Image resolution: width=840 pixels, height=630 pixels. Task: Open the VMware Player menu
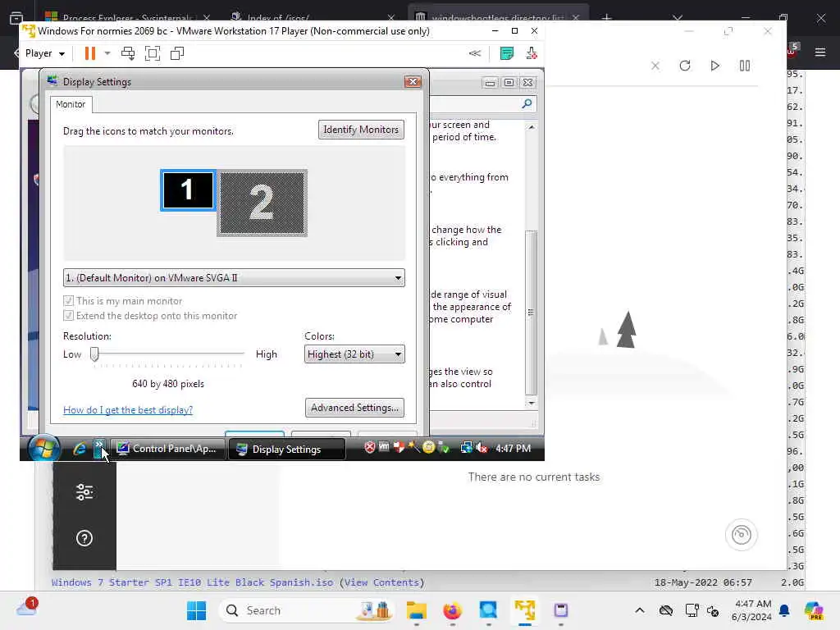[45, 53]
